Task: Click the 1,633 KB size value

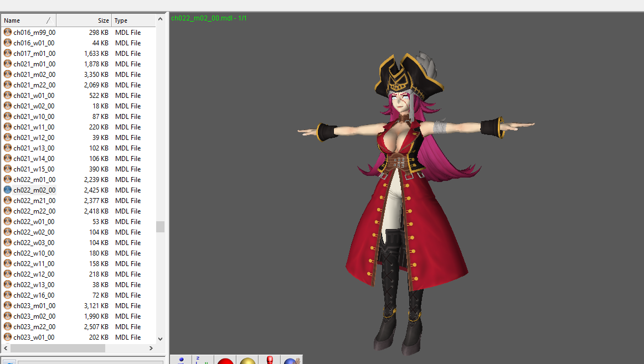Action: pos(96,53)
